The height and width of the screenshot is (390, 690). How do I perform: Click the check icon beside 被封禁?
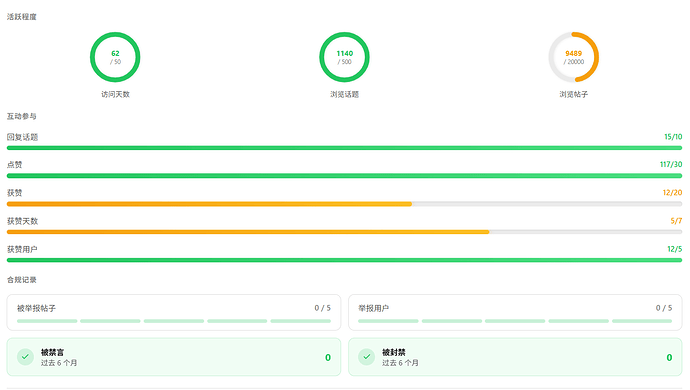click(x=367, y=357)
